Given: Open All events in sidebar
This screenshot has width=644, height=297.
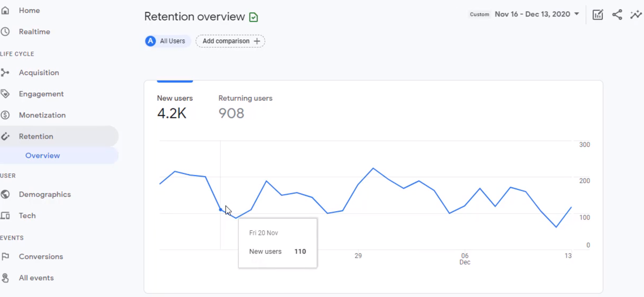Looking at the screenshot, I should tap(36, 278).
